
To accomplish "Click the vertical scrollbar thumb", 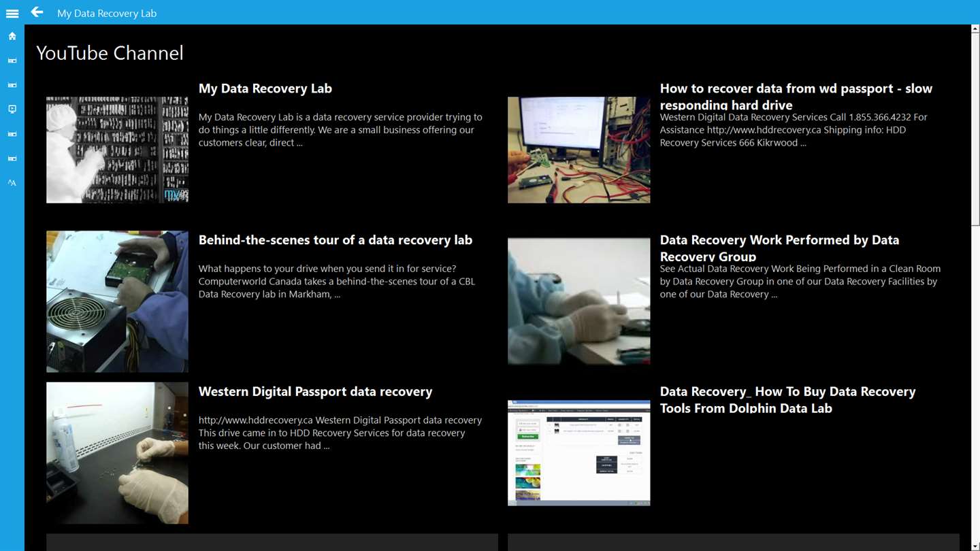I will coord(975,129).
